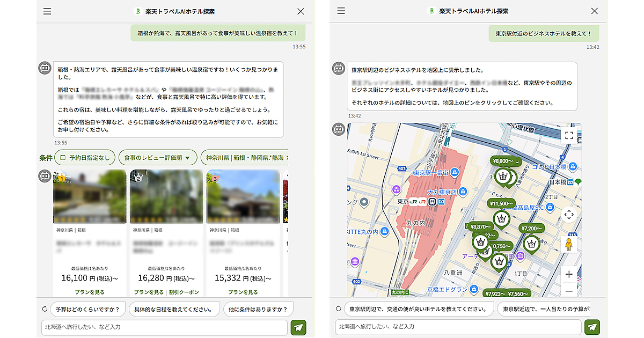
Task: Open the 予約日指定なし date filter
Action: (x=85, y=158)
